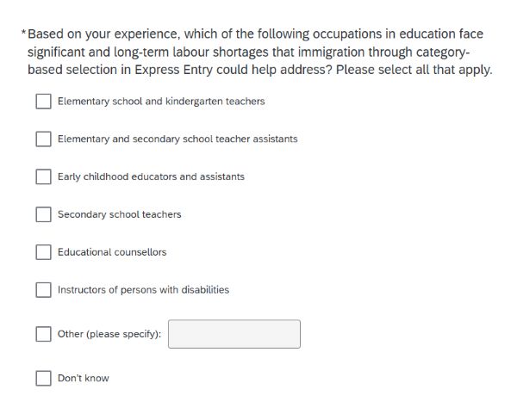Enable the Secondary school teachers checkbox
The width and height of the screenshot is (517, 420).
44,214
